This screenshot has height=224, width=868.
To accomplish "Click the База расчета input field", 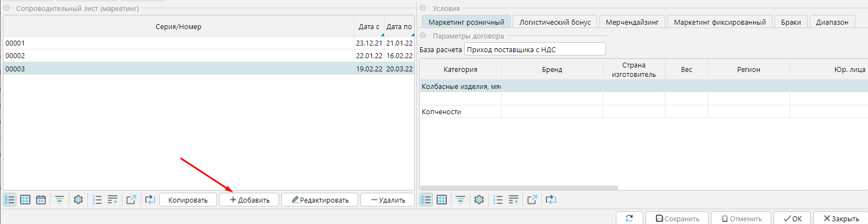I will (x=535, y=49).
